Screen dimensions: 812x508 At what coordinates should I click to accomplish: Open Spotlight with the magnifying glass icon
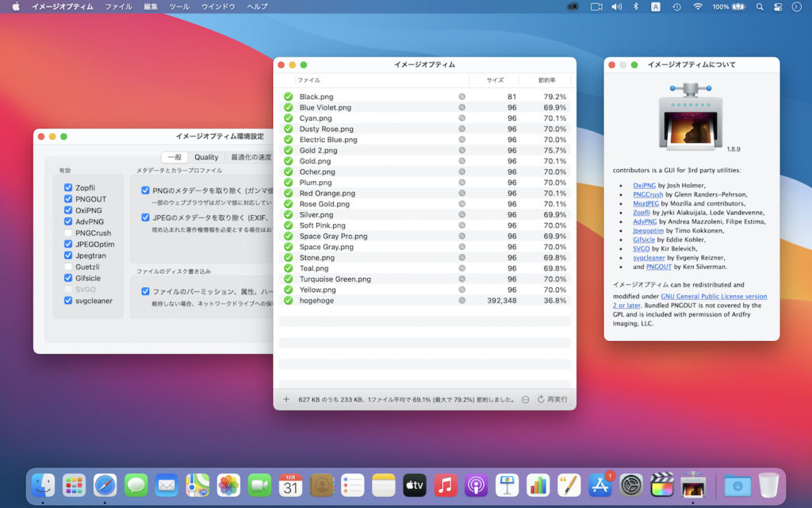click(758, 6)
